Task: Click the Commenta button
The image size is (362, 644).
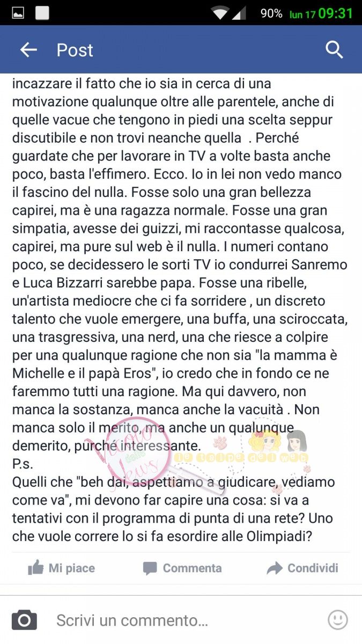Action: tap(182, 568)
